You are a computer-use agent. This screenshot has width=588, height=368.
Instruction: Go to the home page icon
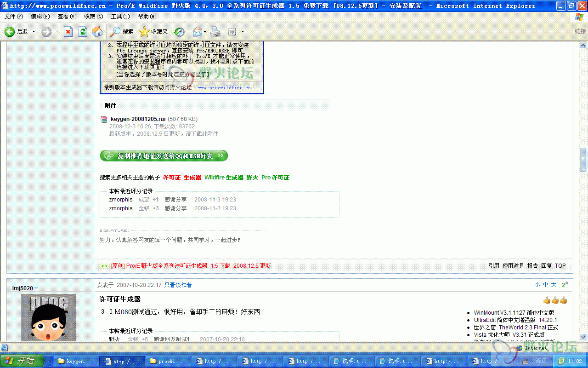coord(97,31)
